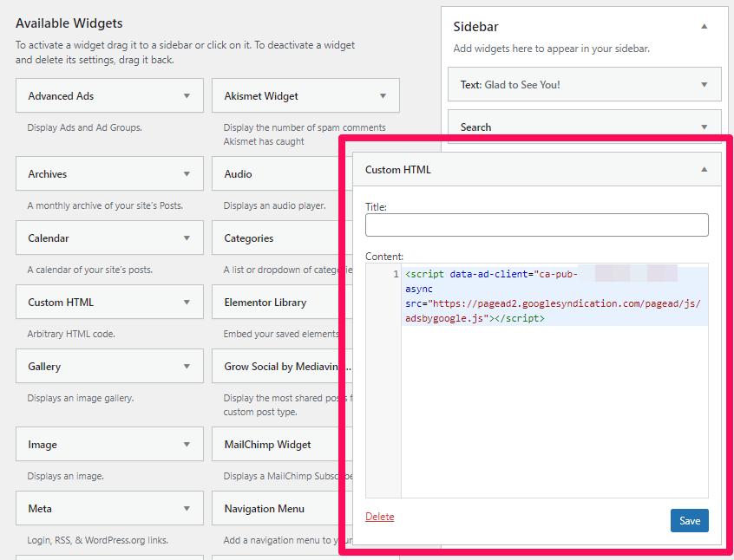Click 'Displays an audio player.' description

[x=274, y=205]
